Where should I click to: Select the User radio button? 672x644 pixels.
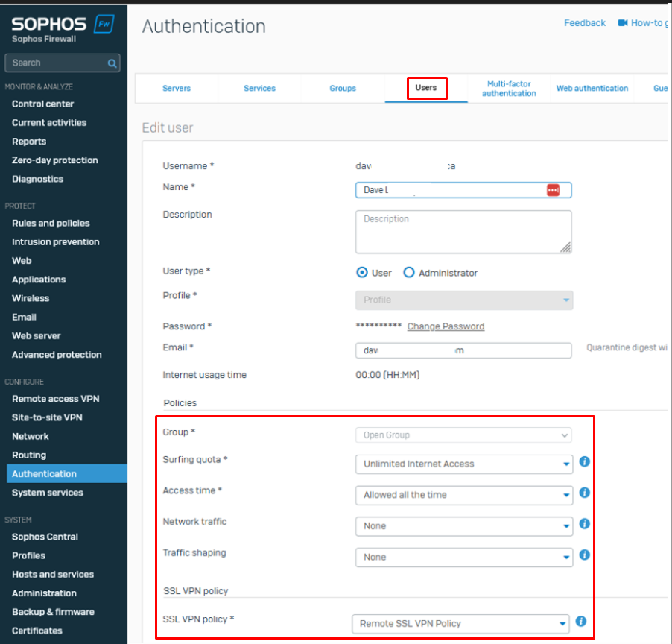pyautogui.click(x=363, y=273)
